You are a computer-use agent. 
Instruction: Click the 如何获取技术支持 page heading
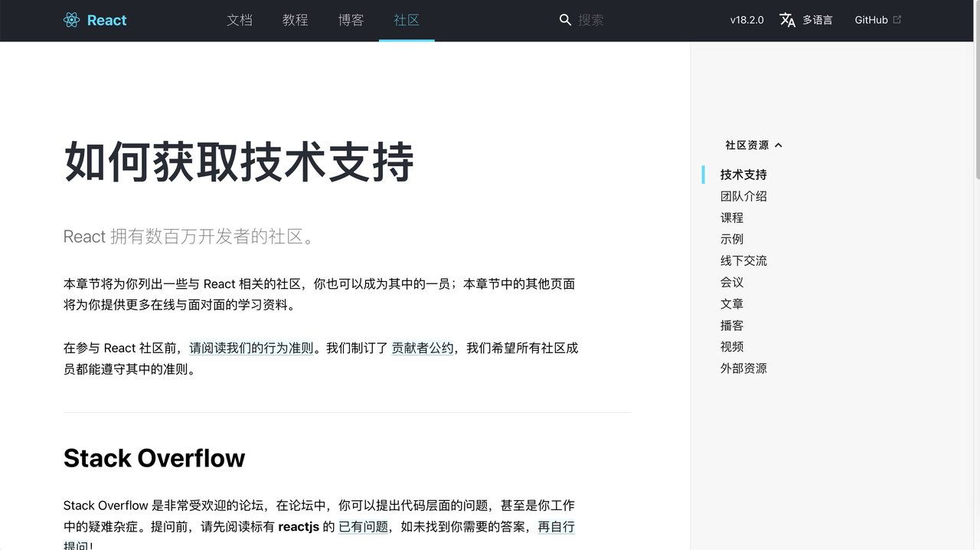click(239, 162)
